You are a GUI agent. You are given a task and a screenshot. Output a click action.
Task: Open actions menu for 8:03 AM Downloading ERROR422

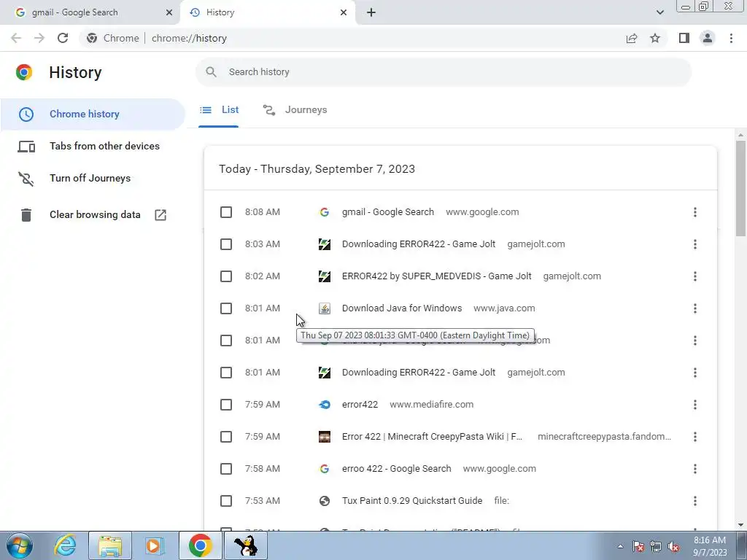[695, 244]
